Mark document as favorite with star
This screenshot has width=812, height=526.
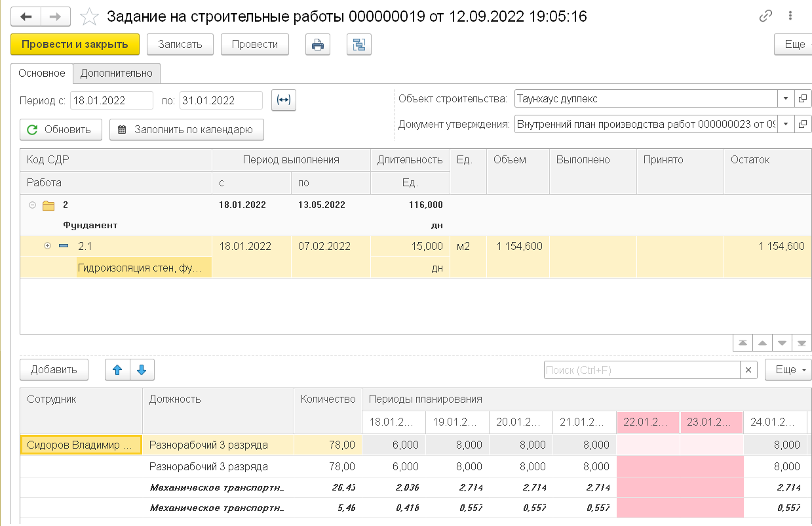pos(89,16)
